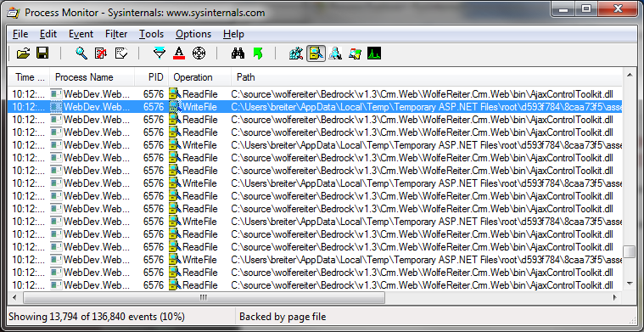Toggle Autoscroll toolbar button

(x=101, y=53)
